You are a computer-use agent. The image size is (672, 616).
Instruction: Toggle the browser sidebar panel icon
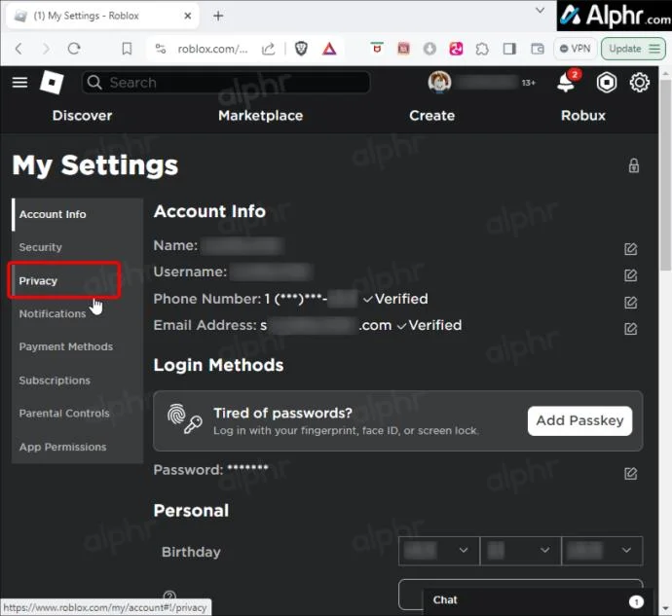point(509,49)
